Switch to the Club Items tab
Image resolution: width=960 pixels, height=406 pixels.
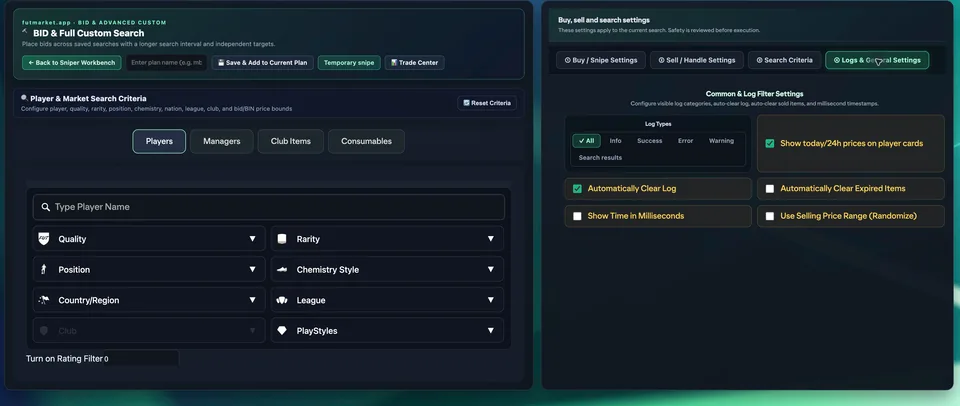click(x=291, y=141)
